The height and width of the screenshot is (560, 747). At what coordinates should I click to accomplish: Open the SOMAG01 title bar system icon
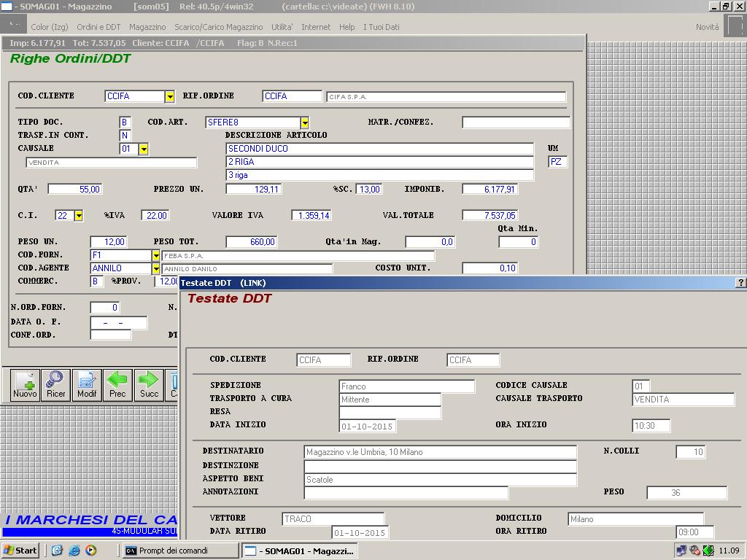coord(6,6)
